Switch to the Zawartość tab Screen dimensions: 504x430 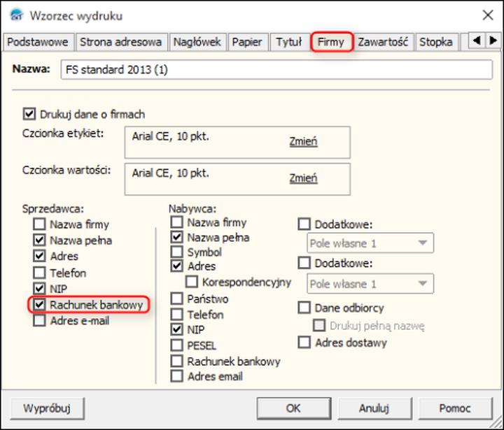(x=384, y=42)
